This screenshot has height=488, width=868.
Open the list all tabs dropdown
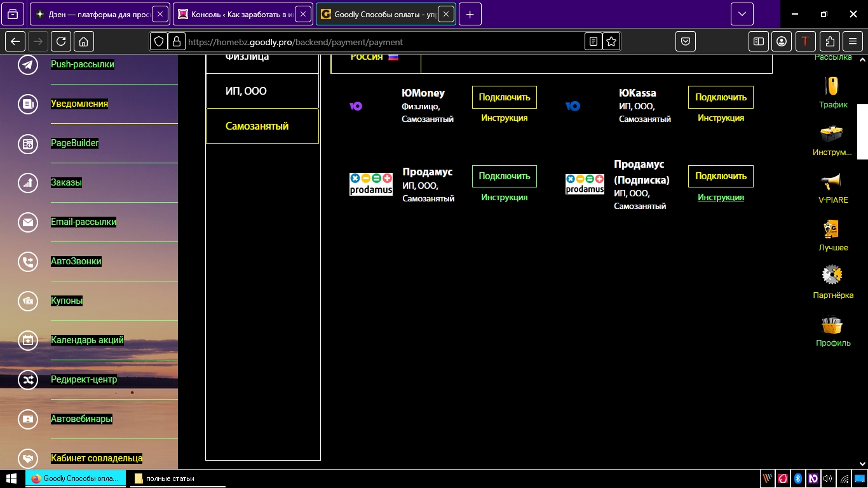pos(742,14)
